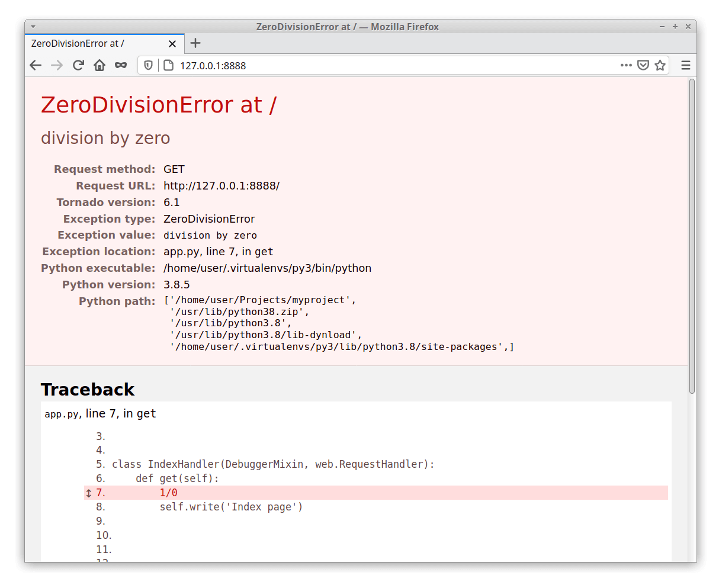Open the Firefox home page
The height and width of the screenshot is (588, 719).
pyautogui.click(x=99, y=65)
